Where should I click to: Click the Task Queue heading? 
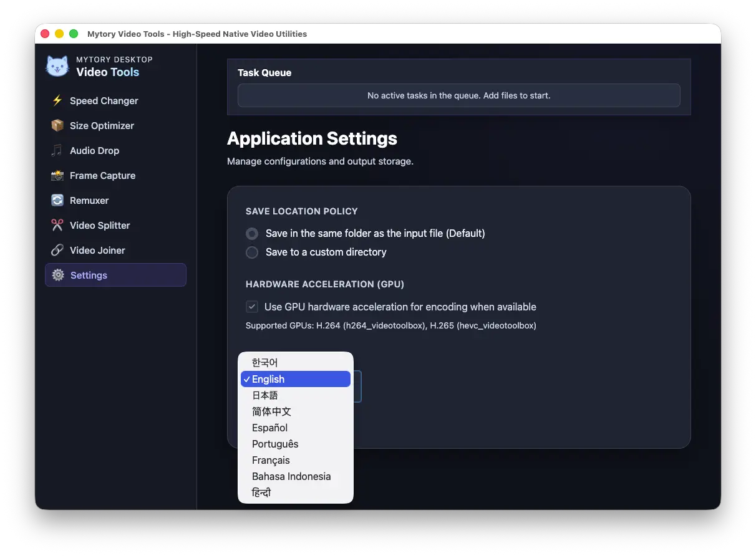[264, 73]
